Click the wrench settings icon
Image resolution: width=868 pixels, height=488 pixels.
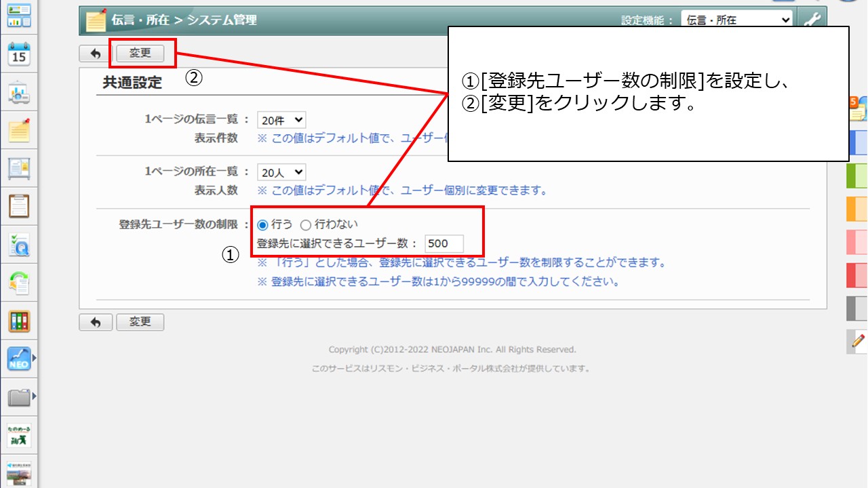pos(812,20)
